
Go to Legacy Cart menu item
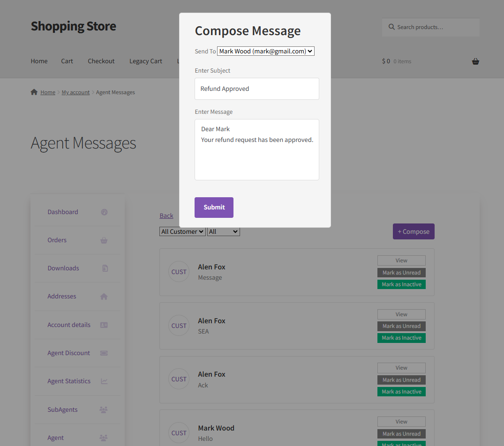coord(146,61)
